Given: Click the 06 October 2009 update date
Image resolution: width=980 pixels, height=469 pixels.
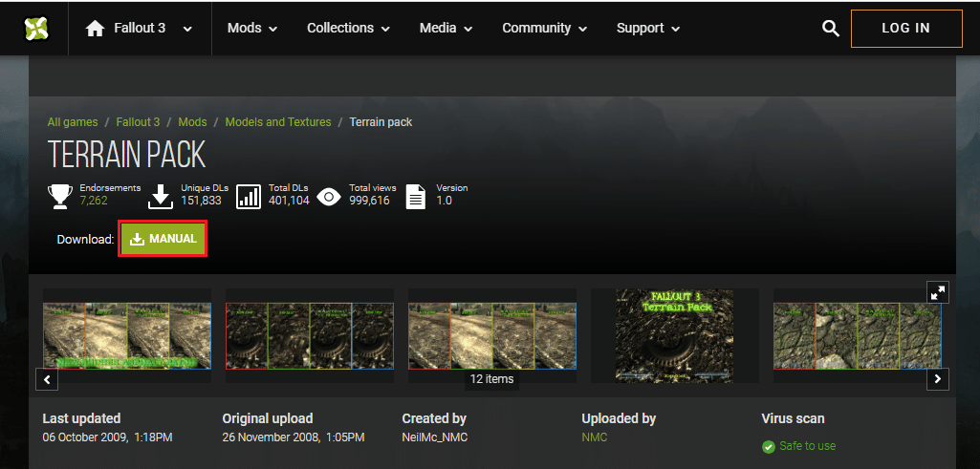Looking at the screenshot, I should [107, 437].
